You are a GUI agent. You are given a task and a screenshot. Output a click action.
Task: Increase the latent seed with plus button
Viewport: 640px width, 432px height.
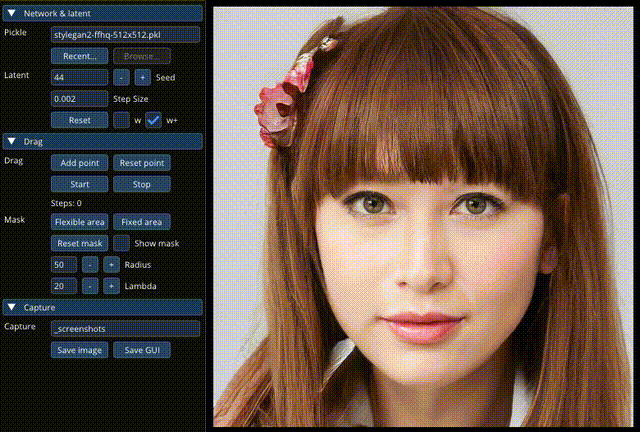coord(142,78)
